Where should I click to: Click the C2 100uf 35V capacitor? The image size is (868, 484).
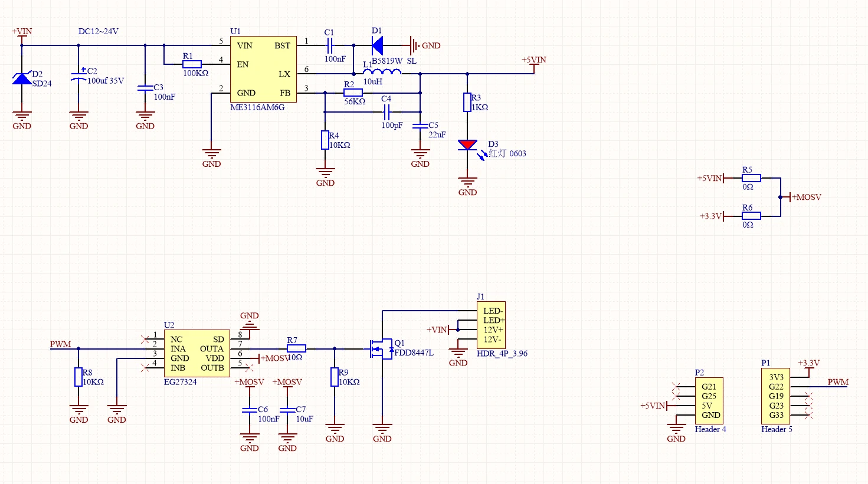click(x=78, y=78)
